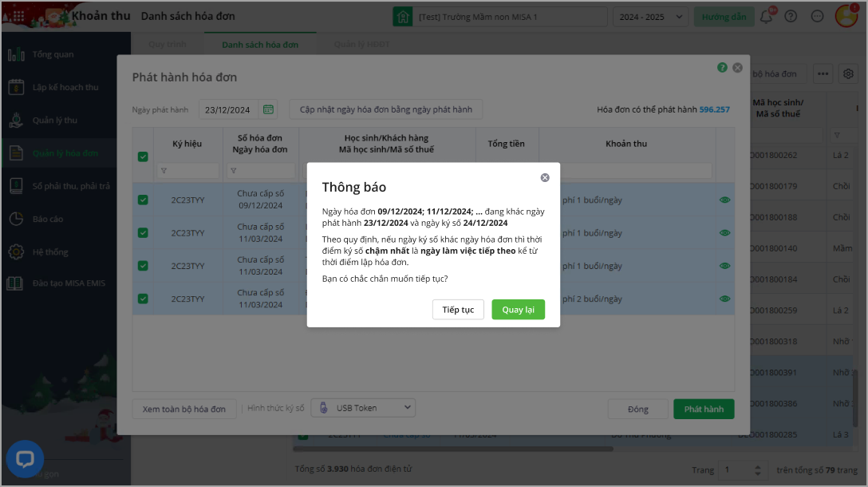Open the Ký hiệu column filter
Image resolution: width=868 pixels, height=487 pixels.
pyautogui.click(x=187, y=171)
